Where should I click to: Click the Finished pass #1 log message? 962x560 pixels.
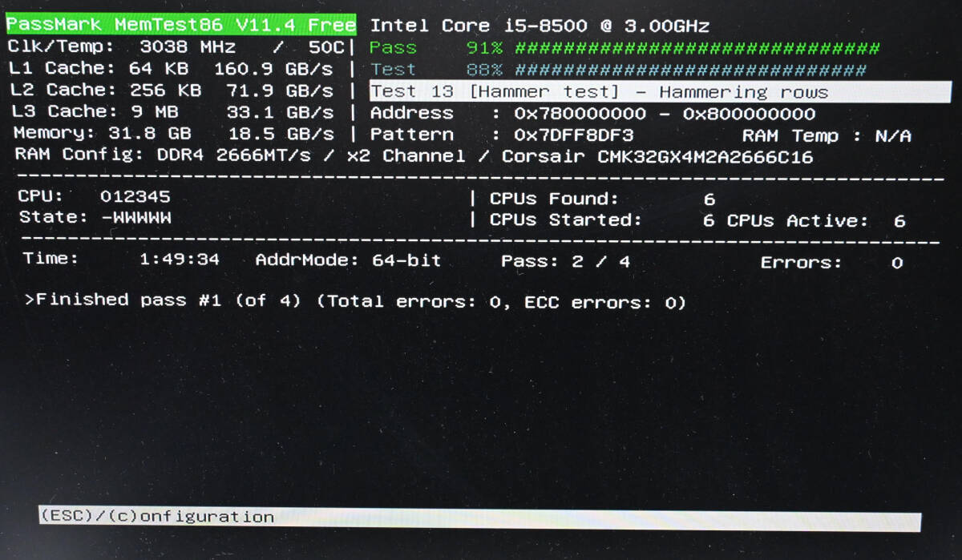click(355, 301)
